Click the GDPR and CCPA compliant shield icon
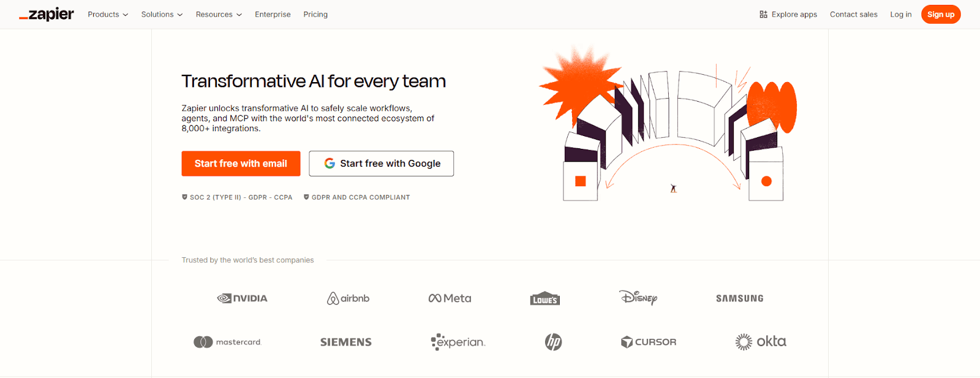Image resolution: width=980 pixels, height=378 pixels. point(306,197)
